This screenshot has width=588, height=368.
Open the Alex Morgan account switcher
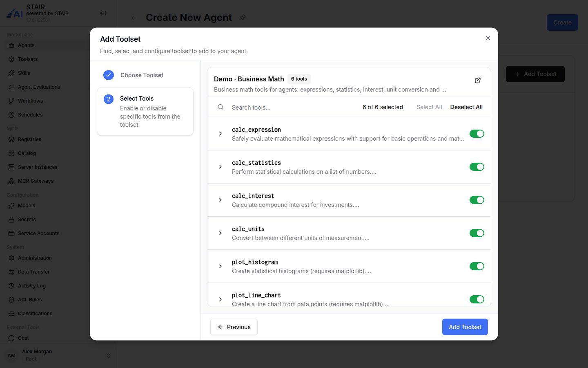pos(58,355)
